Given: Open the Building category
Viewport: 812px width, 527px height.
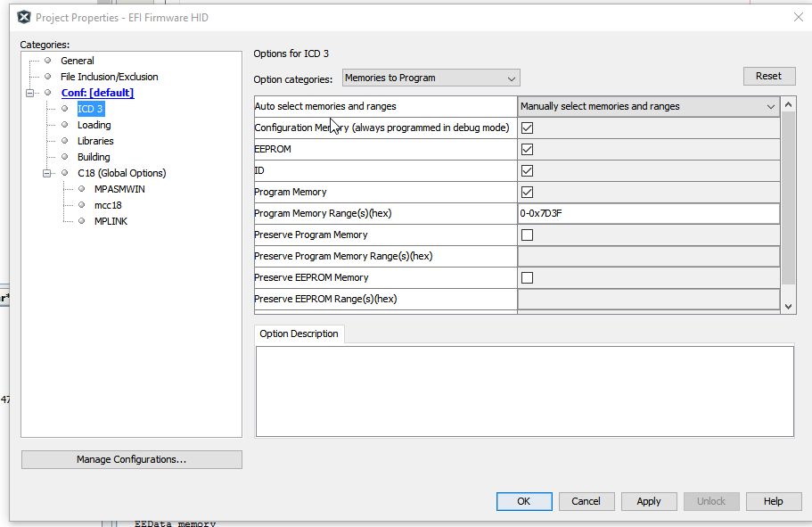Looking at the screenshot, I should (94, 157).
